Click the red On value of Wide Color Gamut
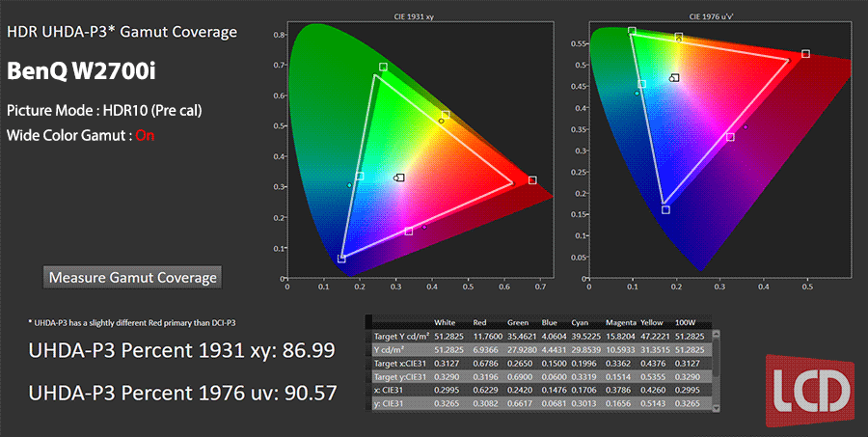The height and width of the screenshot is (437, 868). pyautogui.click(x=145, y=136)
